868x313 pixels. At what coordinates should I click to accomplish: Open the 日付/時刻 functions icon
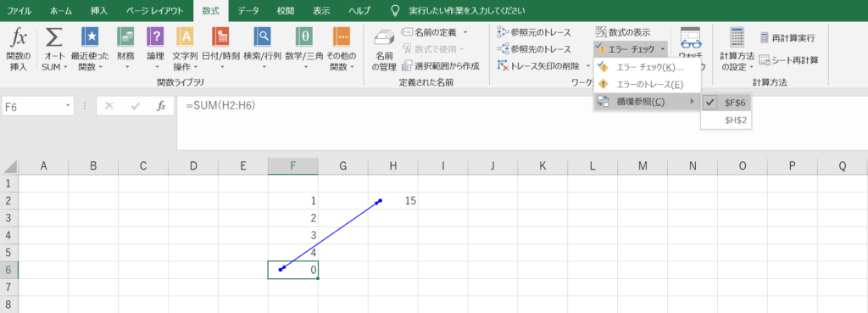[x=220, y=37]
